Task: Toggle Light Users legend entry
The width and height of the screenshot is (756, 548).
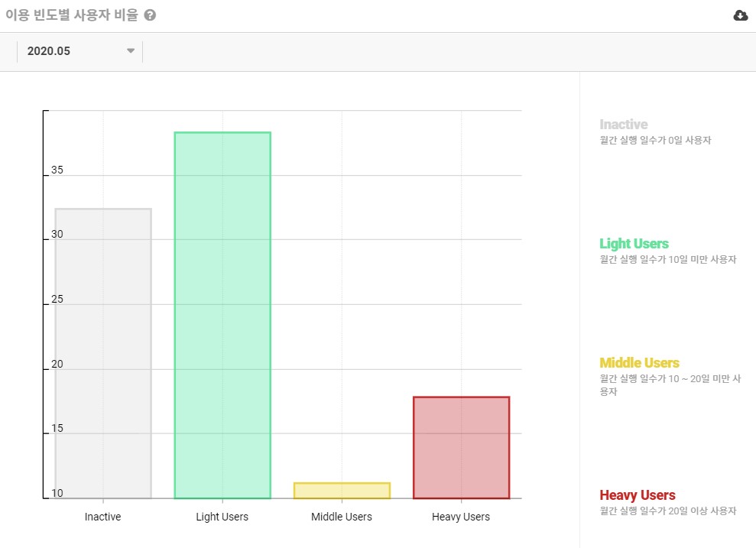Action: click(634, 243)
